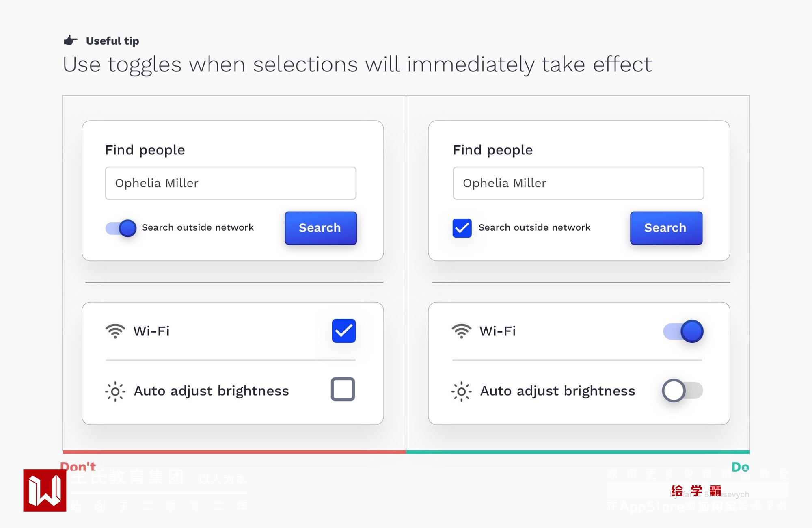812x528 pixels.
Task: Click the green Do label
Action: [740, 467]
